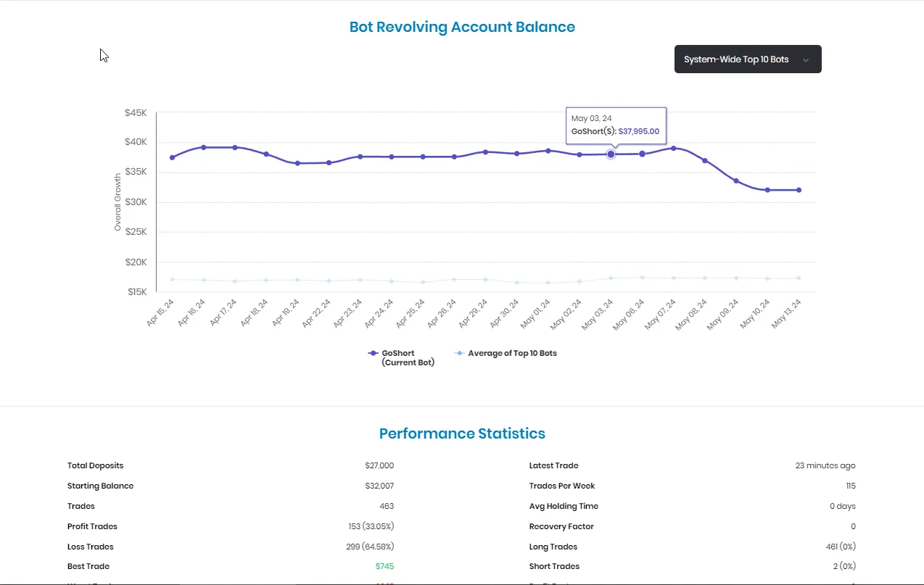Click the green $745 best trade value
Viewport: 924px width, 585px height.
pos(385,566)
